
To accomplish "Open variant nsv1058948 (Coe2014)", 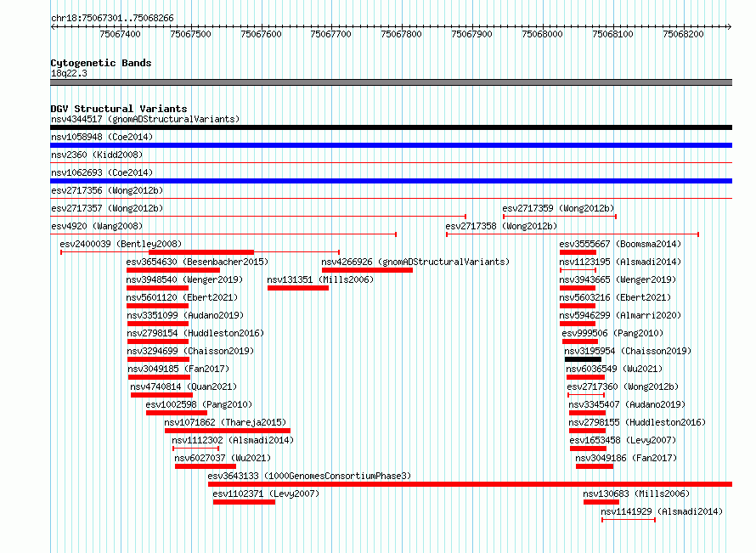I will pyautogui.click(x=102, y=137).
